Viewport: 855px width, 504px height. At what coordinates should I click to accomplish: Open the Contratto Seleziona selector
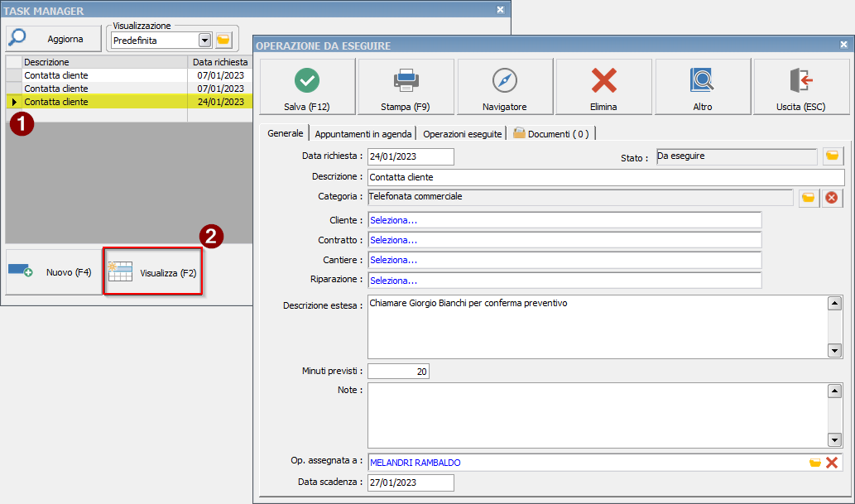564,240
